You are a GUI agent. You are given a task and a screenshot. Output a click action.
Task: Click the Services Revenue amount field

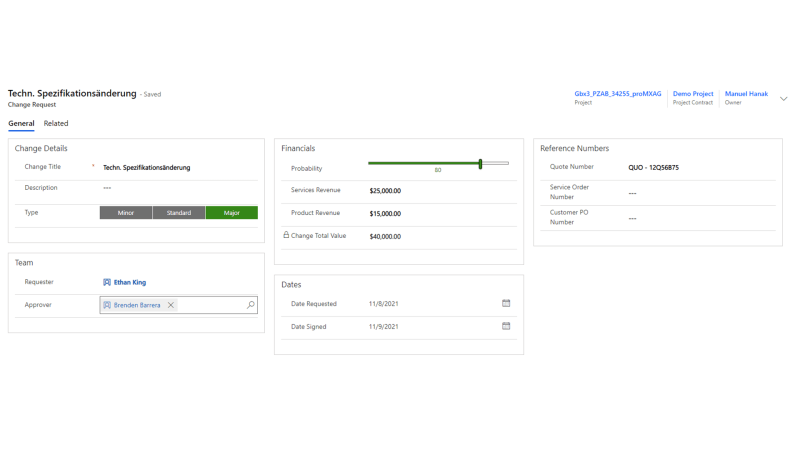[x=385, y=190]
